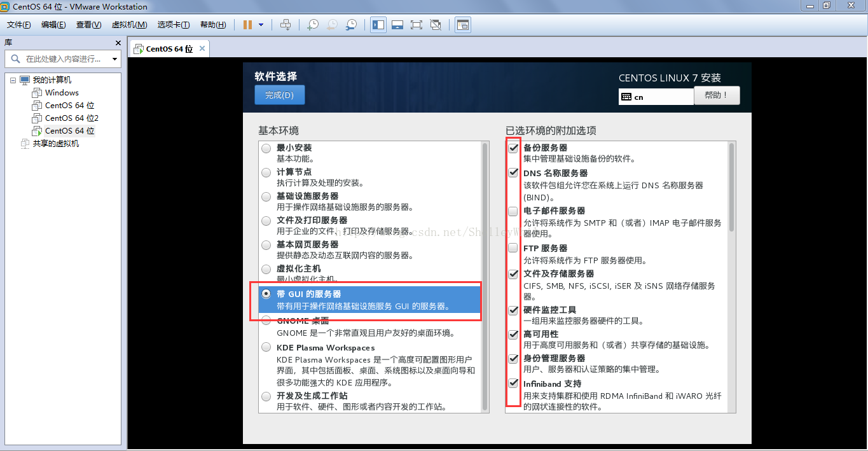
Task: Select 基本网页服务器 radio button
Action: pos(266,245)
